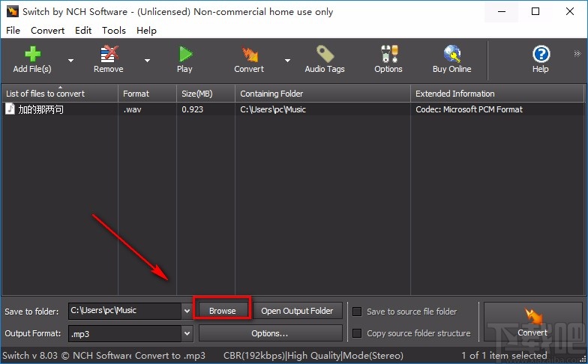Click the C:\Users\pc\Music folder cell

(273, 109)
